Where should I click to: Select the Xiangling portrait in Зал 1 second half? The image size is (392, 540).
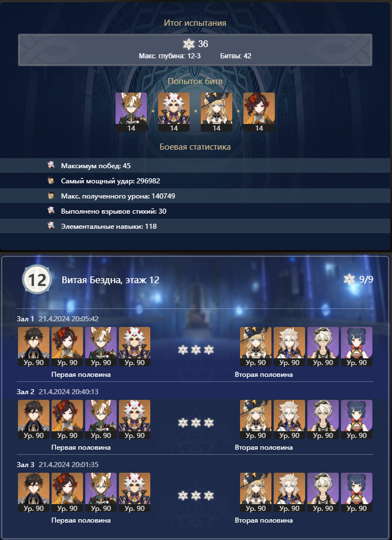click(357, 347)
